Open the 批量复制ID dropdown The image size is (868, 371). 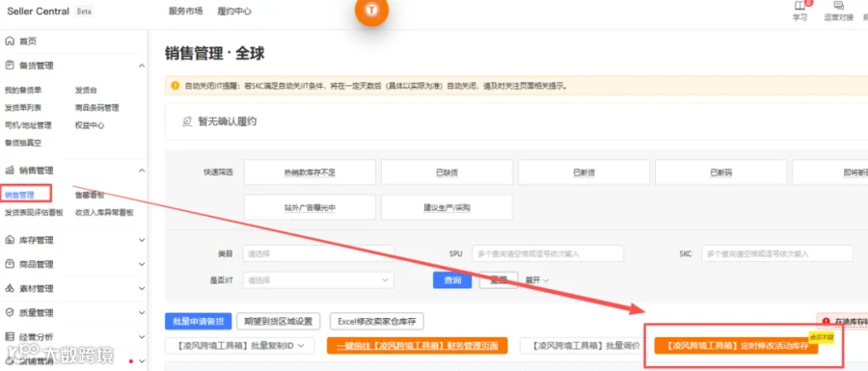[240, 346]
